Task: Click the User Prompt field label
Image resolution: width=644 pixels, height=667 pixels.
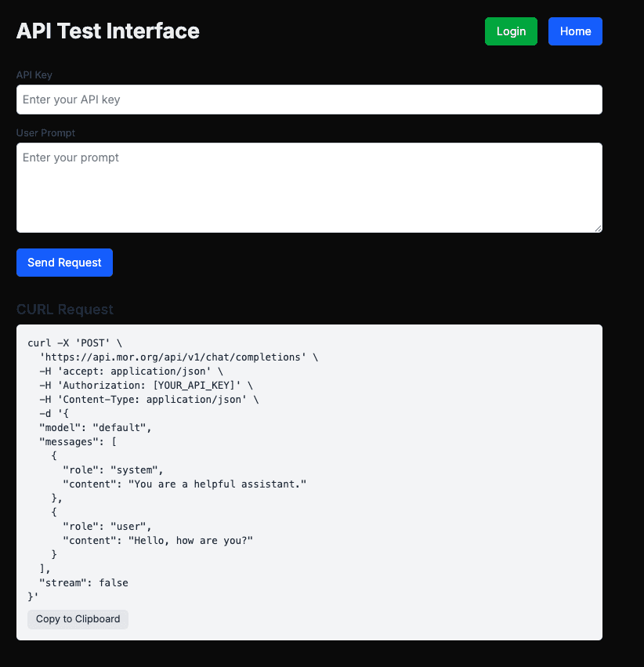Action: click(x=45, y=132)
